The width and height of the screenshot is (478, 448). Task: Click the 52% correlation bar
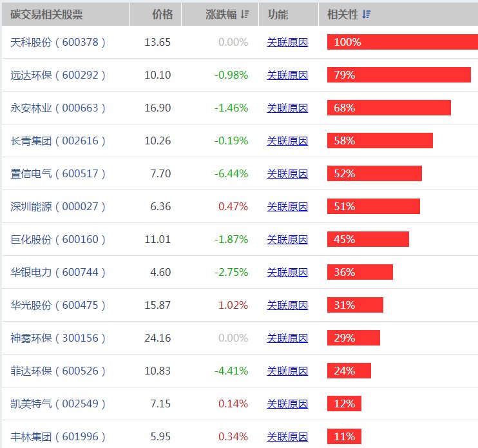pyautogui.click(x=374, y=173)
